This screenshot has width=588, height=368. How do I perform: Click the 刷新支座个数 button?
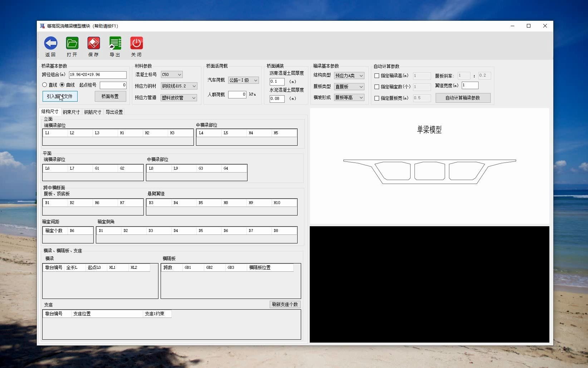(285, 304)
